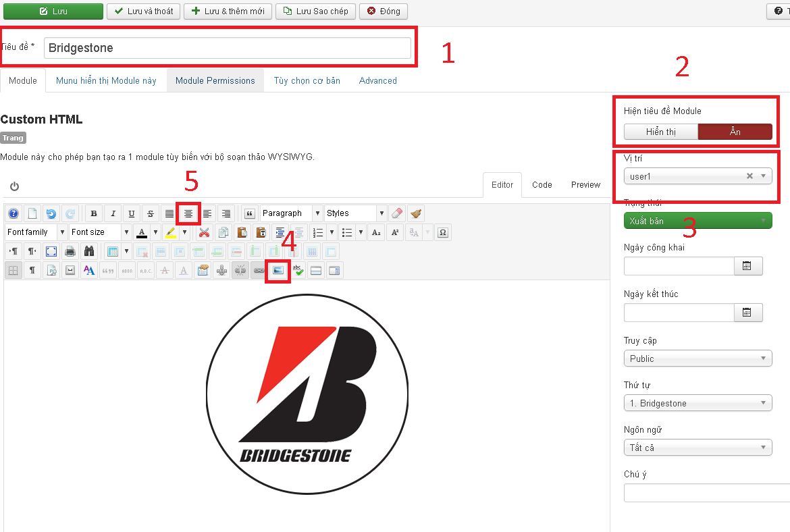Insert a link with chain icon
The image size is (790, 532).
pos(259,271)
